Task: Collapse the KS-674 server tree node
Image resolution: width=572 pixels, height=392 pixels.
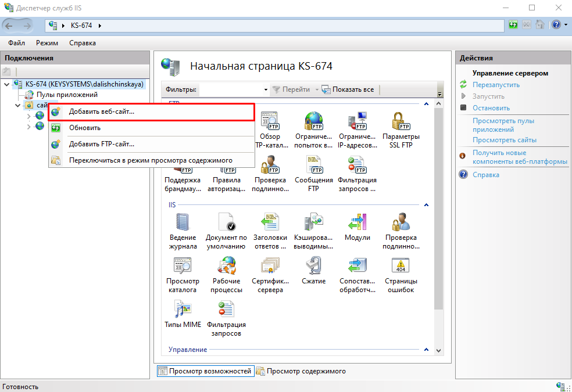Action: (x=6, y=84)
